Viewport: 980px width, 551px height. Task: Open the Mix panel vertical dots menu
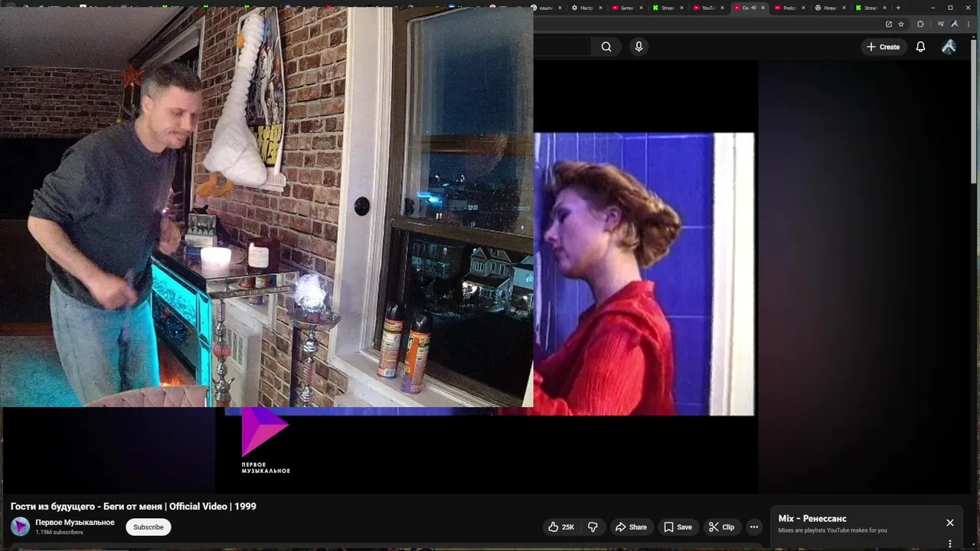pos(949,544)
